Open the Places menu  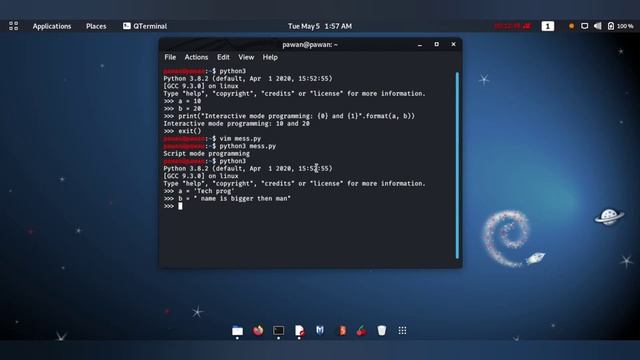96,26
